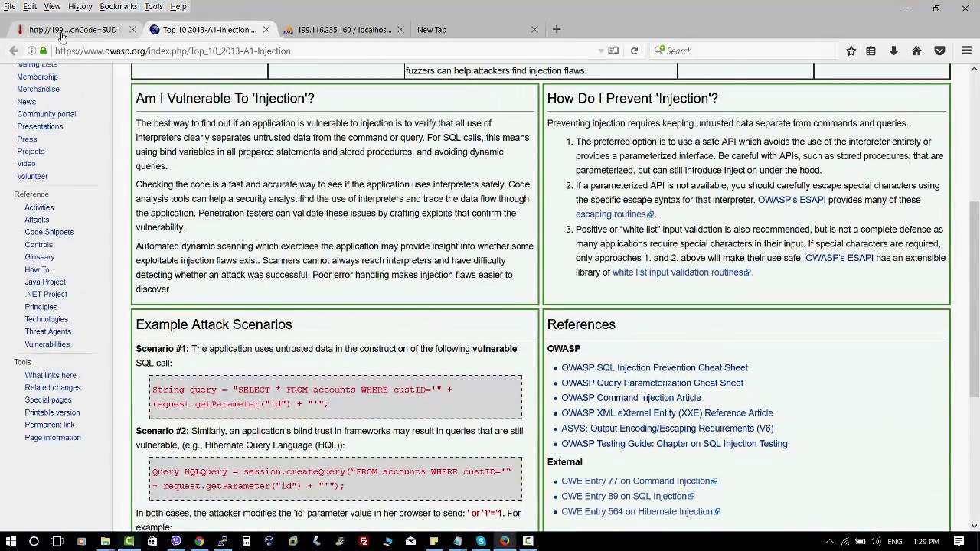Open the Edit menu
The width and height of the screenshot is (980, 551).
pyautogui.click(x=30, y=6)
